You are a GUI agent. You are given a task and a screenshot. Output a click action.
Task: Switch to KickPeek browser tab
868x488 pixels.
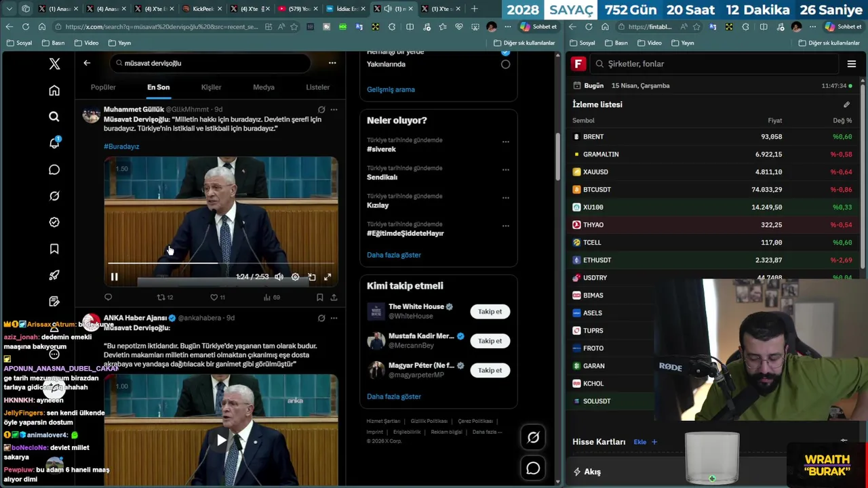coord(203,9)
